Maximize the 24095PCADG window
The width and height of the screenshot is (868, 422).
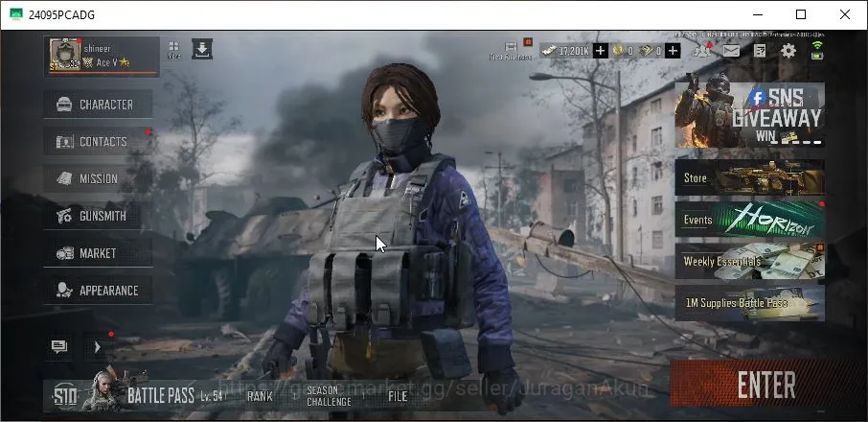[x=801, y=14]
